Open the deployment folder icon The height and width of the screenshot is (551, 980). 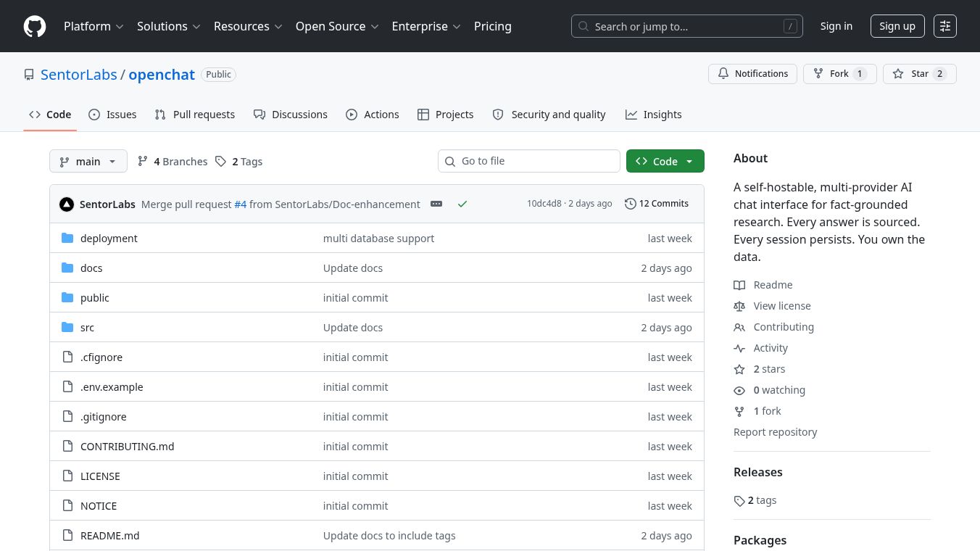pyautogui.click(x=68, y=239)
